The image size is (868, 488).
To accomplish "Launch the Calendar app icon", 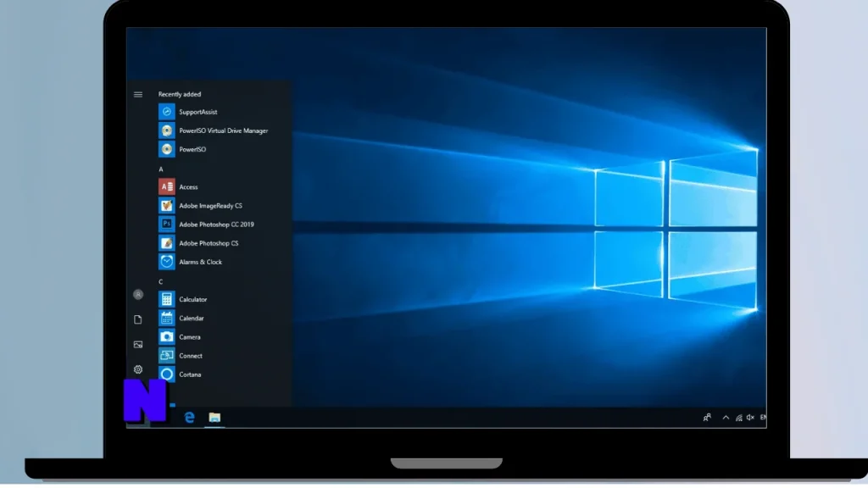I will tap(167, 319).
